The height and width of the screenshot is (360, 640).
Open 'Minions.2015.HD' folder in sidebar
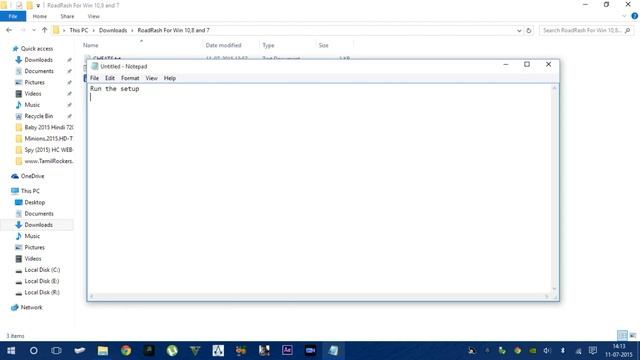click(44, 138)
